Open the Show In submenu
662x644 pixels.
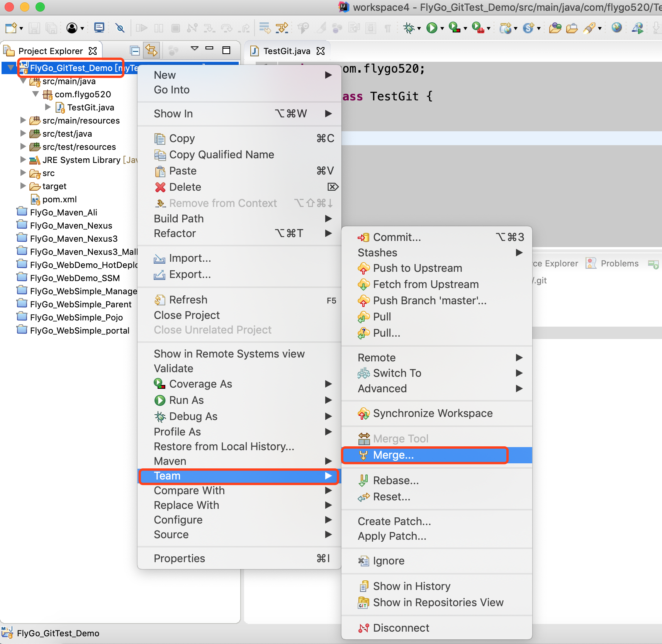click(239, 114)
